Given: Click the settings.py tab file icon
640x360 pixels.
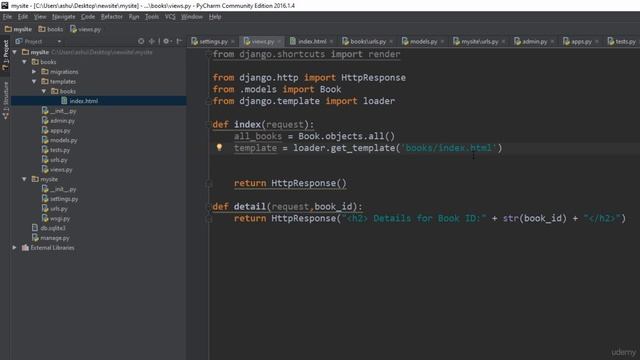Looking at the screenshot, I should (194, 41).
